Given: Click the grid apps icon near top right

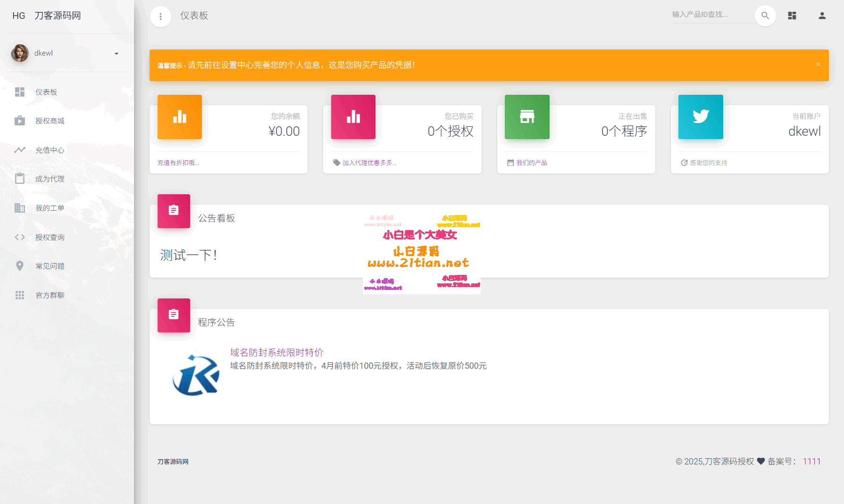Looking at the screenshot, I should 792,16.
